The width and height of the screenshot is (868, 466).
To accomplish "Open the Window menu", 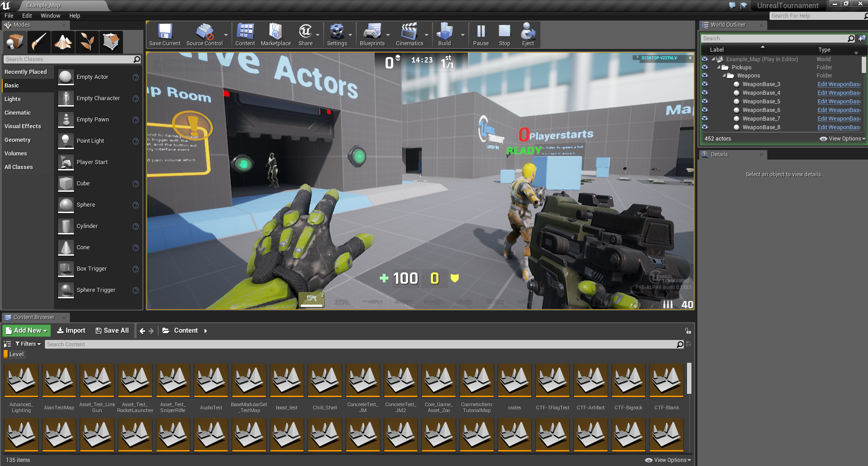I will click(50, 16).
